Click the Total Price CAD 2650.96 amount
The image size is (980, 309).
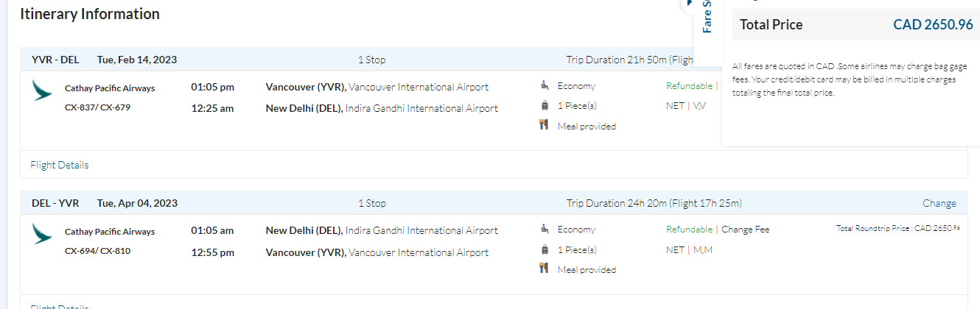(933, 25)
